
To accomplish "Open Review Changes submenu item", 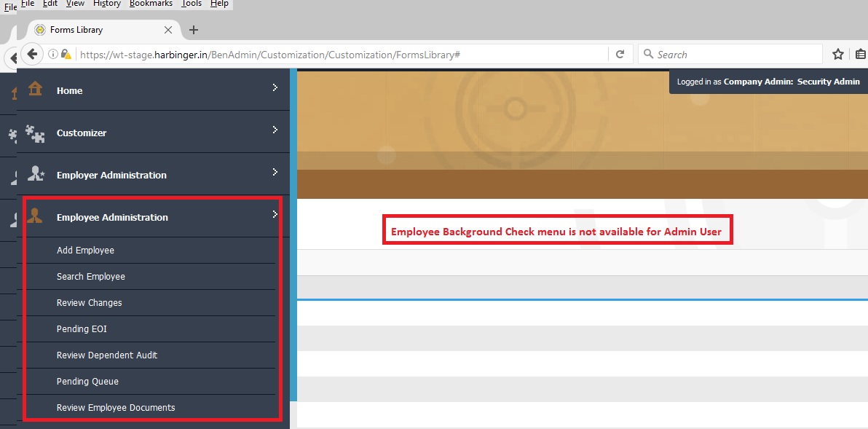I will tap(89, 303).
